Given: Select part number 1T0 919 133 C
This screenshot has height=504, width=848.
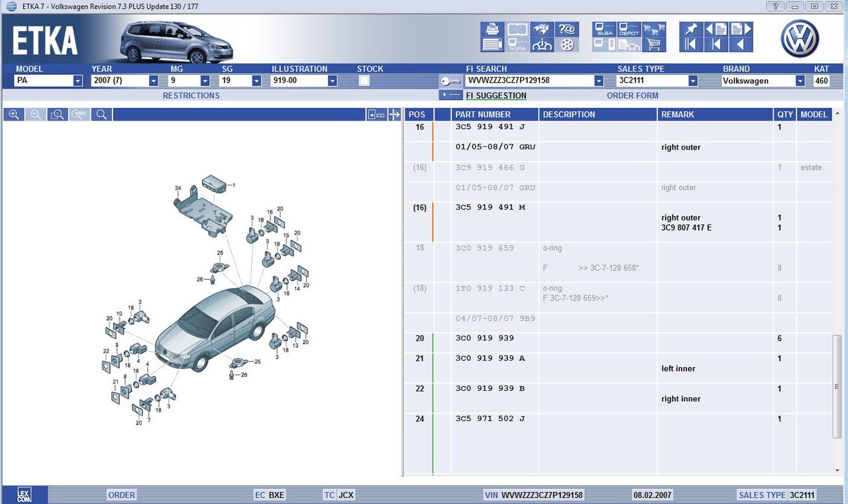Looking at the screenshot, I should click(490, 288).
